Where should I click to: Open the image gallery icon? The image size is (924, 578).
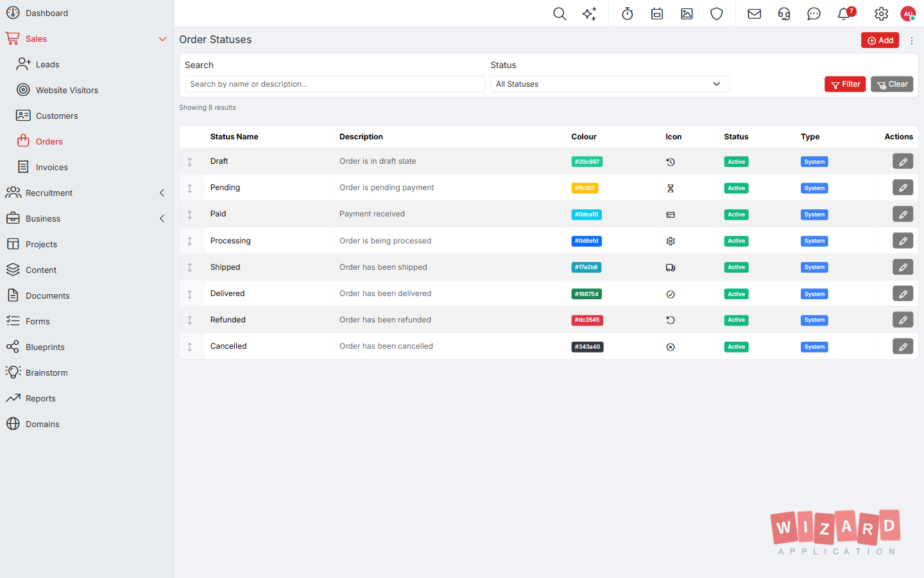687,13
